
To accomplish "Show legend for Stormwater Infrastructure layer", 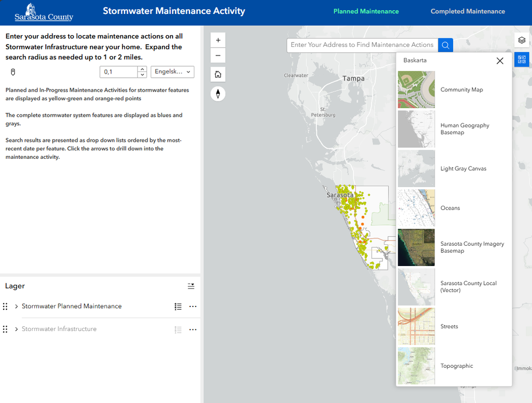I will [178, 330].
